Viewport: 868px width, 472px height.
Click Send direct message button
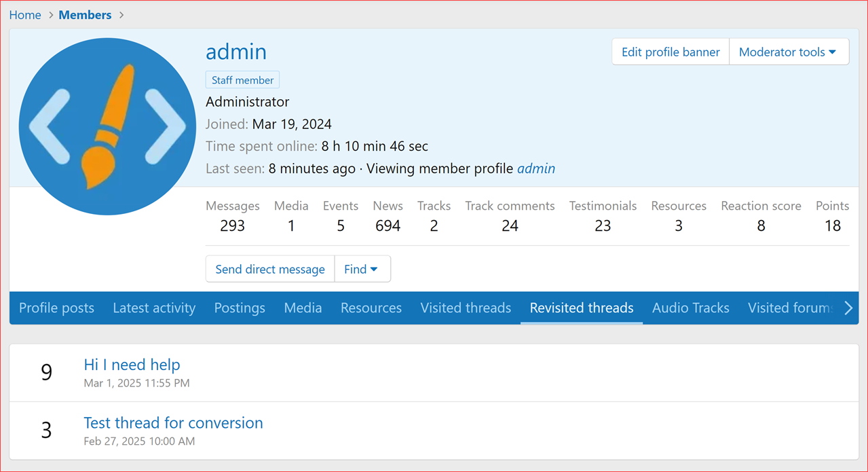tap(270, 269)
